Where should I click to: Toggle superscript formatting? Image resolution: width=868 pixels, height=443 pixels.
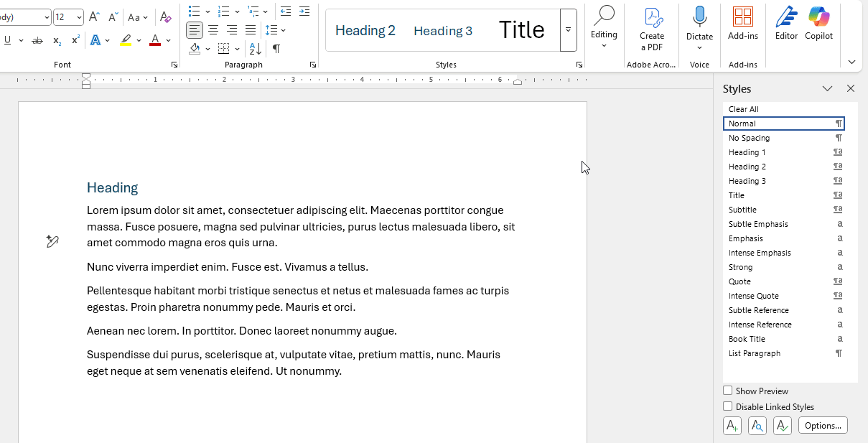click(75, 40)
